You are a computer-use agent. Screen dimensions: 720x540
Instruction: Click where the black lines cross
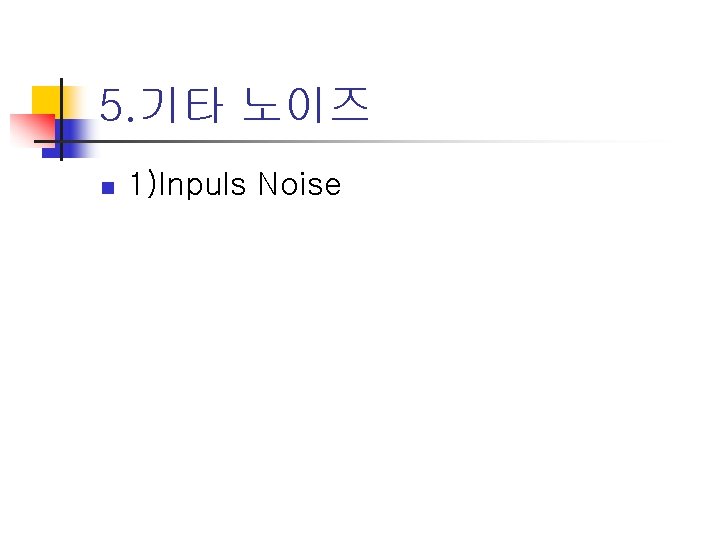[61, 141]
